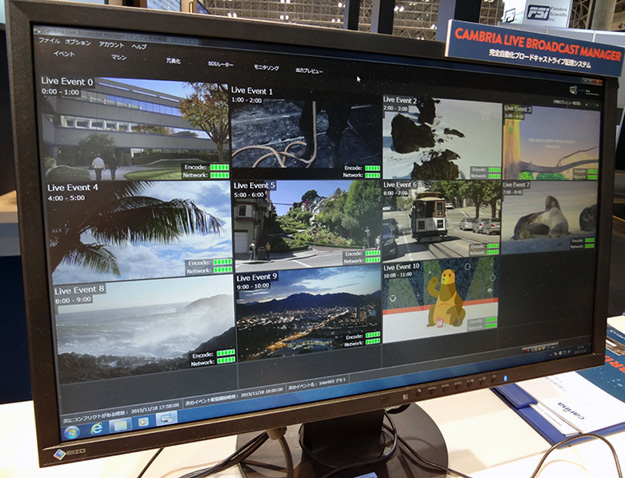Open the オプション menu
This screenshot has width=625, height=478.
point(78,42)
